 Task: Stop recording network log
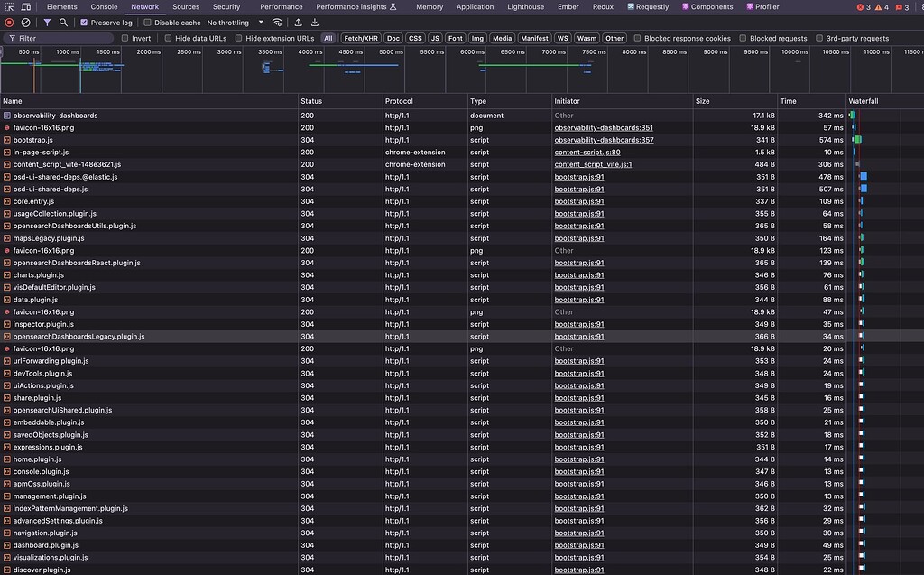[8, 23]
